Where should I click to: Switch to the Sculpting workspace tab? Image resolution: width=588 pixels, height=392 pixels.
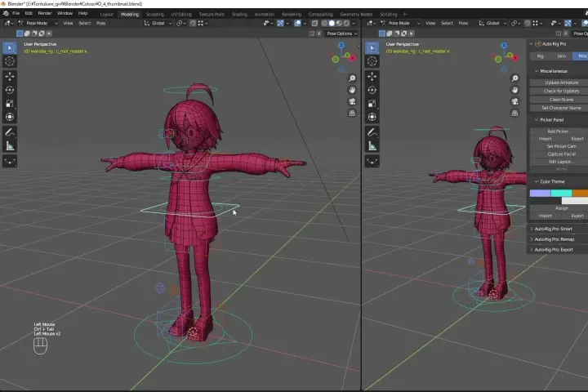pyautogui.click(x=155, y=14)
